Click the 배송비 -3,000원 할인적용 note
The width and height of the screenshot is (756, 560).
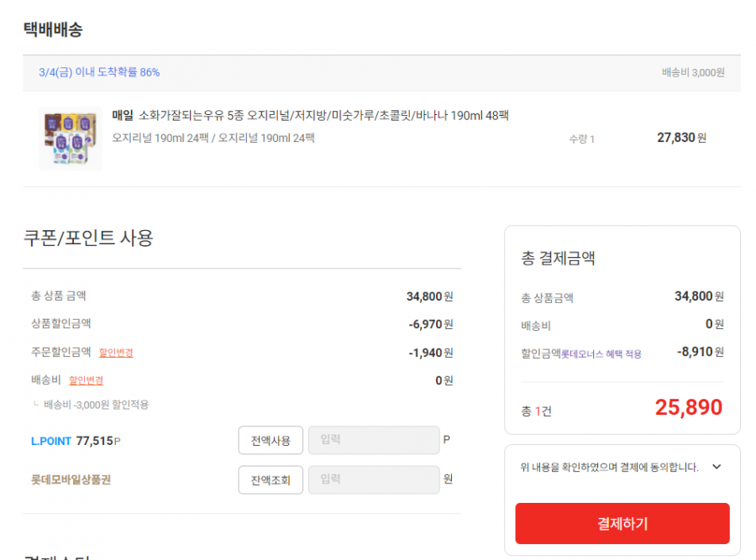96,405
